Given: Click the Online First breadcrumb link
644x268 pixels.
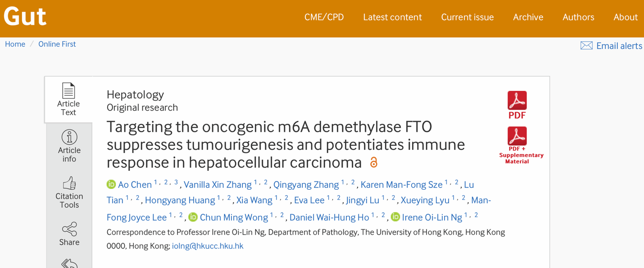Looking at the screenshot, I should coord(57,44).
